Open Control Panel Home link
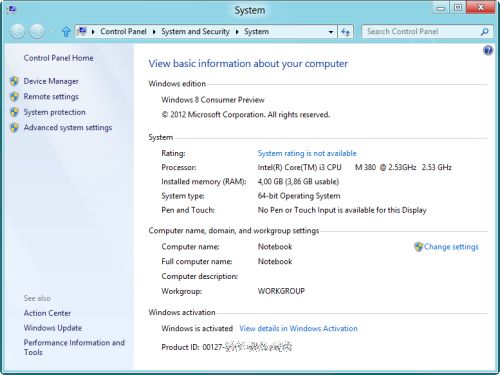The image size is (500, 375). pyautogui.click(x=58, y=58)
